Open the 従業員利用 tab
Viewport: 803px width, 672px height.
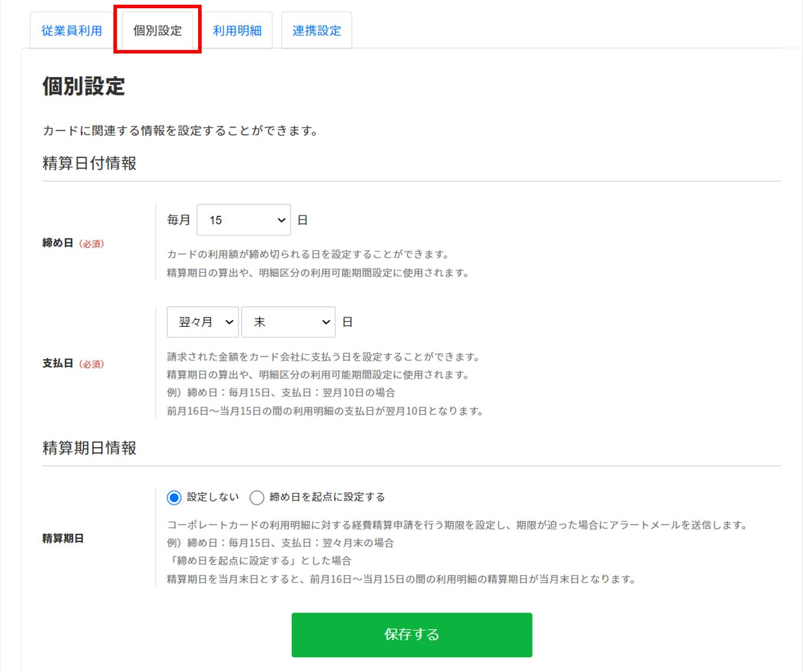[x=72, y=31]
